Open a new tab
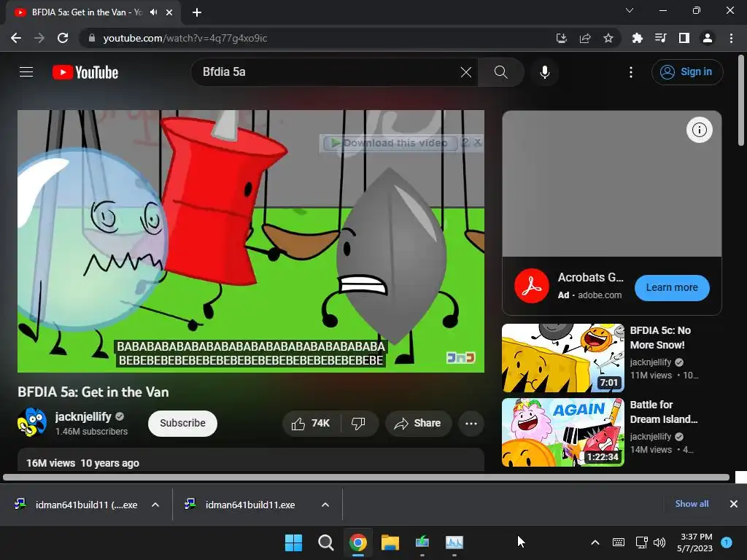 pos(197,12)
